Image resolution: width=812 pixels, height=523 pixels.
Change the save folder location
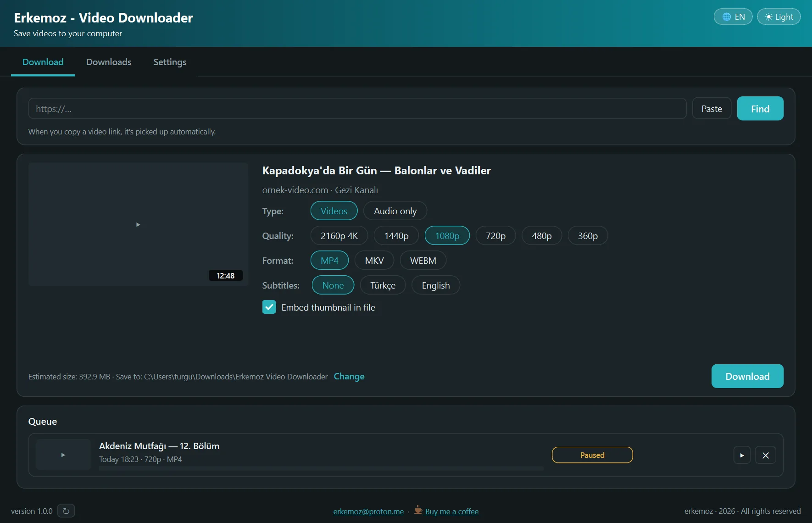click(x=349, y=376)
